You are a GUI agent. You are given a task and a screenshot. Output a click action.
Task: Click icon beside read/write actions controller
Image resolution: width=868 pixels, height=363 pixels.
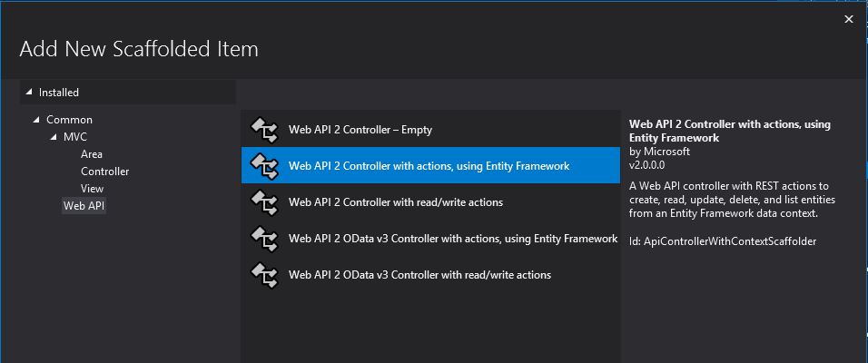coord(264,202)
